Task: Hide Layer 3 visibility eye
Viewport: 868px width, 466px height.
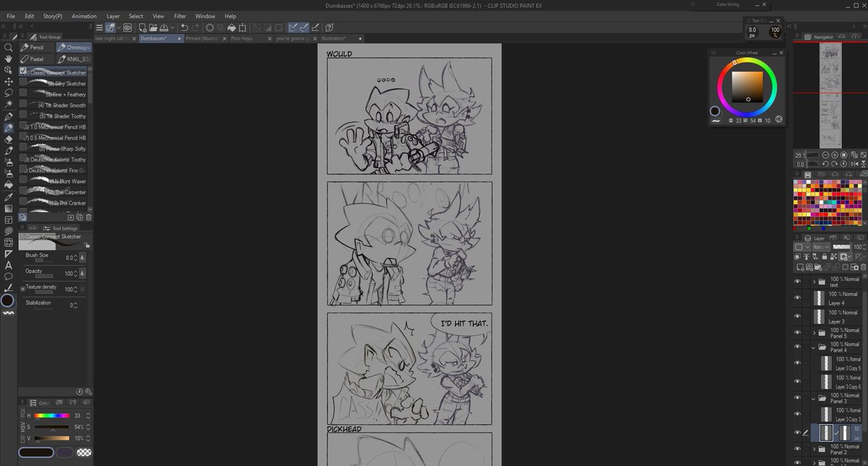Action: (x=798, y=315)
